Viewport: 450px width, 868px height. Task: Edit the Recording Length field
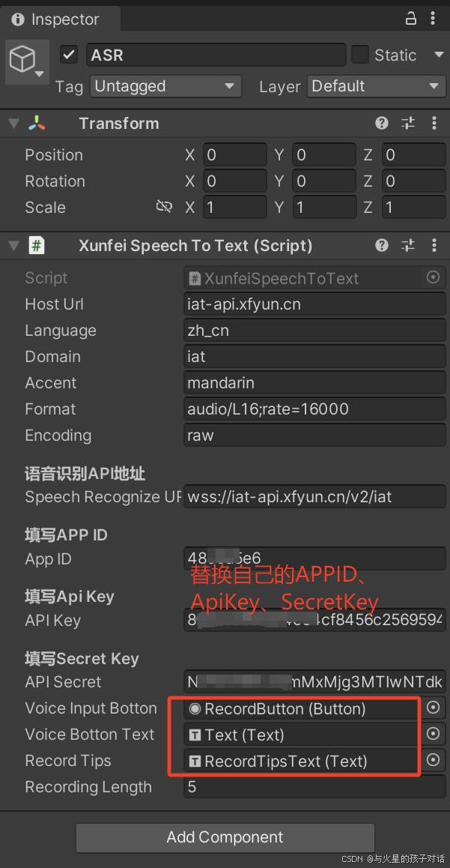(x=314, y=786)
